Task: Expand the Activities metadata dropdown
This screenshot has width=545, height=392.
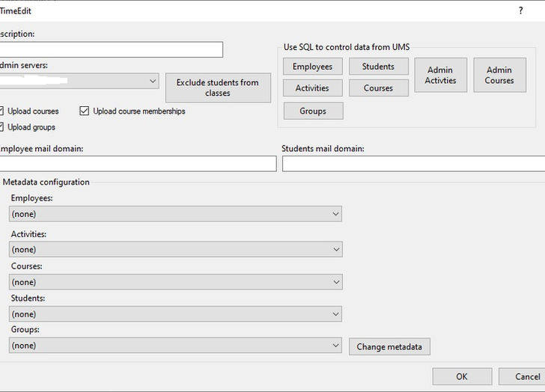Action: click(x=175, y=249)
